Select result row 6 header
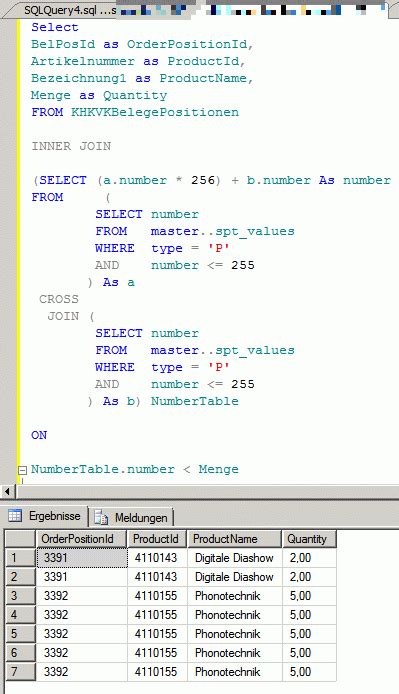This screenshot has width=399, height=694. 20,653
